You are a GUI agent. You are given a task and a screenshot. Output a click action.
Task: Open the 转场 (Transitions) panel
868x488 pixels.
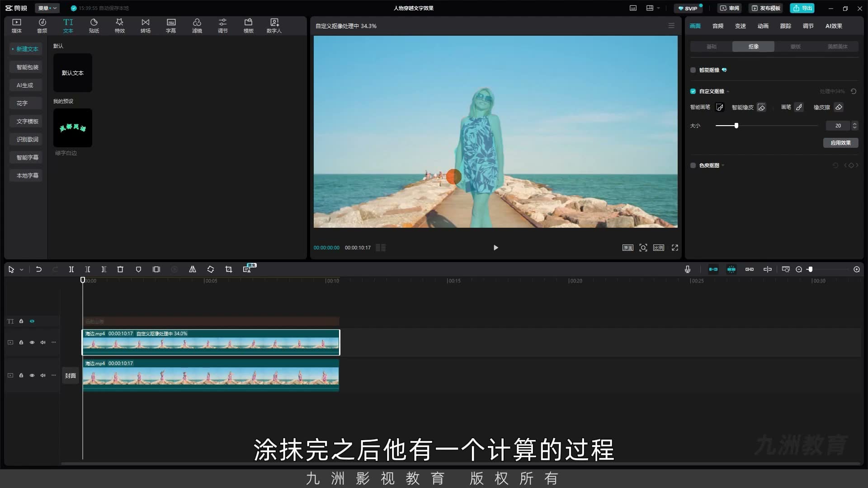(x=146, y=26)
